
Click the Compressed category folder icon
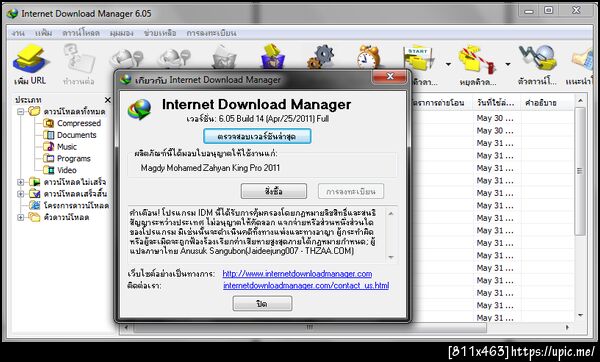49,123
